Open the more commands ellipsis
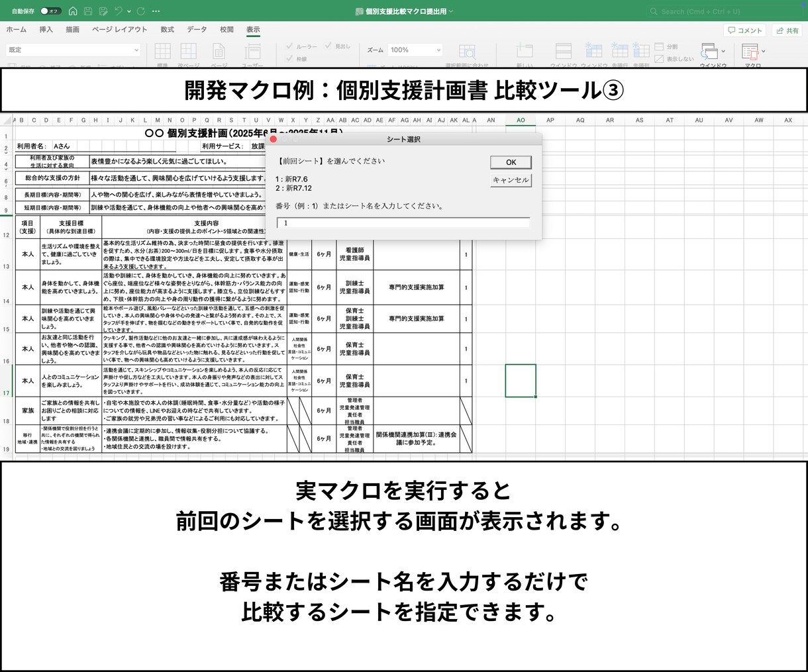Image resolution: width=808 pixels, height=672 pixels. tap(156, 11)
